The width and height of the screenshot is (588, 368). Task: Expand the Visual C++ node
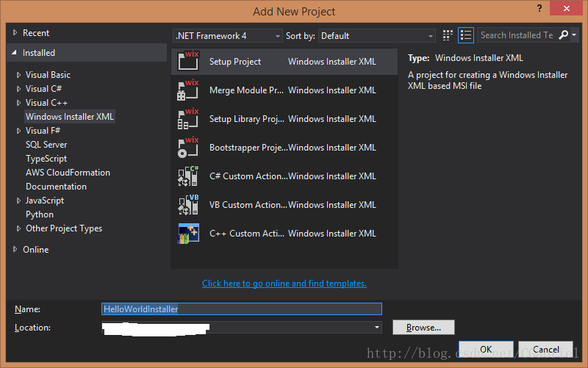19,103
